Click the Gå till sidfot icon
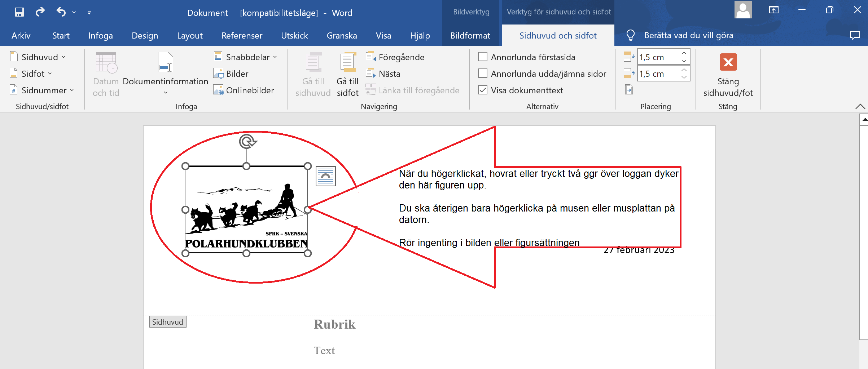This screenshot has height=369, width=868. click(x=347, y=63)
